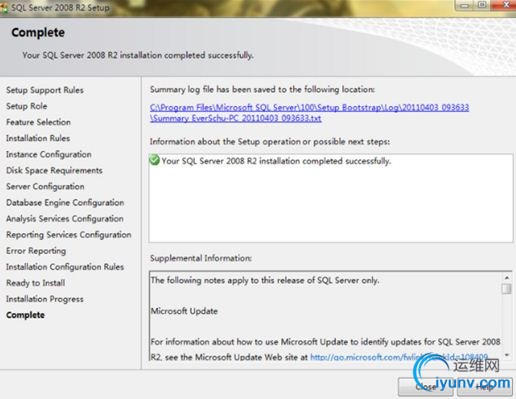Select the Disk Space Requirements step
The image size is (516, 399).
54,170
